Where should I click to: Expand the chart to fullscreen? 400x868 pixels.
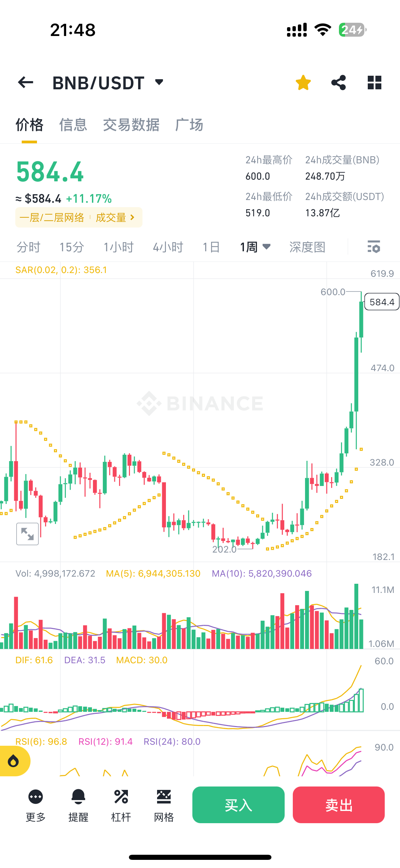point(27,534)
